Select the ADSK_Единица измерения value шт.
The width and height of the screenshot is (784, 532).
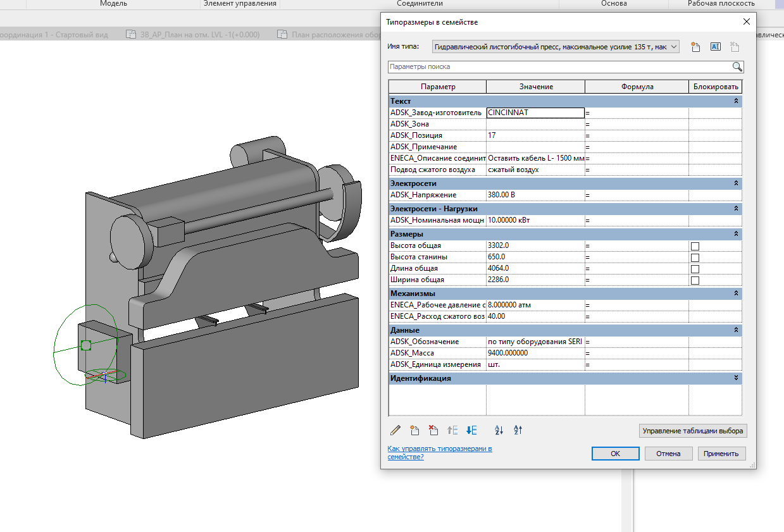(x=535, y=364)
